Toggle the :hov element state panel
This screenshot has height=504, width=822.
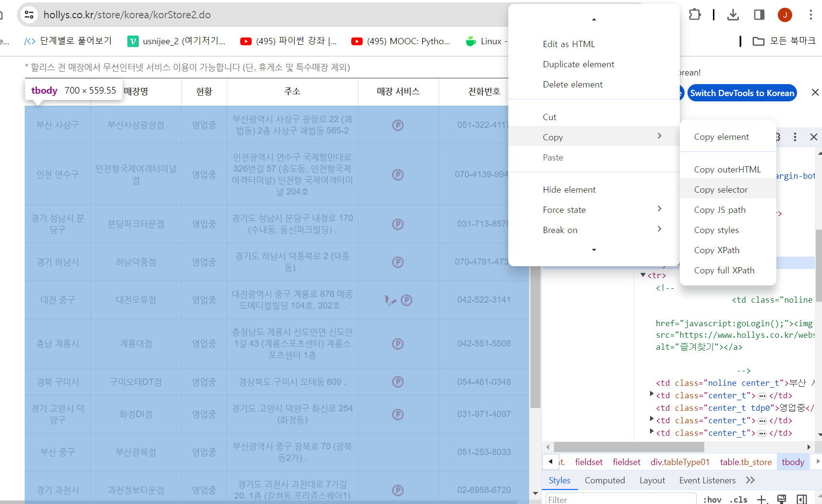click(x=712, y=500)
